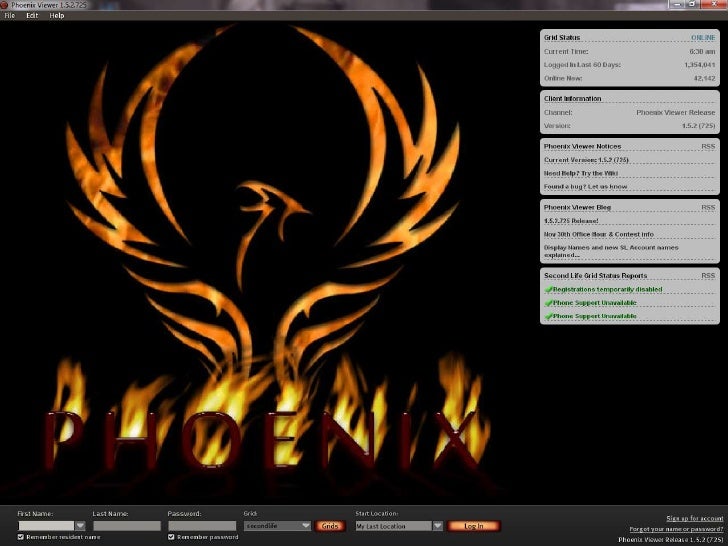Open the My Last Location dropdown
The image size is (728, 546).
394,526
